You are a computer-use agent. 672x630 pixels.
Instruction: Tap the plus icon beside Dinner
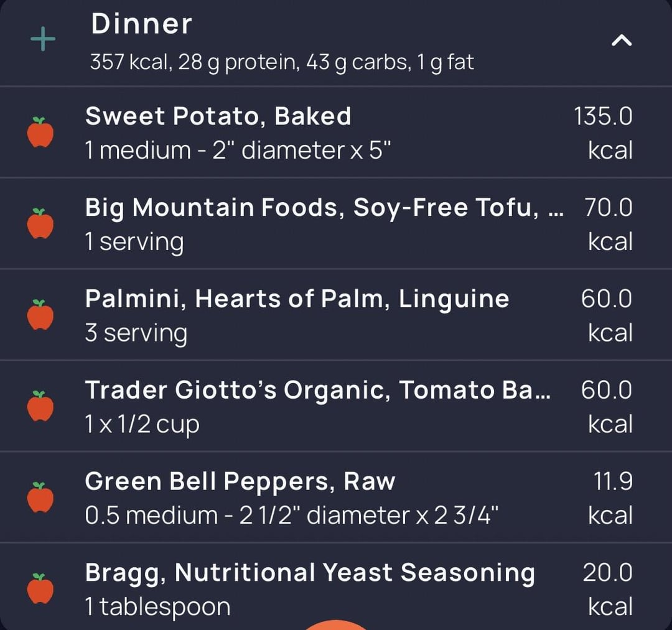pos(43,40)
